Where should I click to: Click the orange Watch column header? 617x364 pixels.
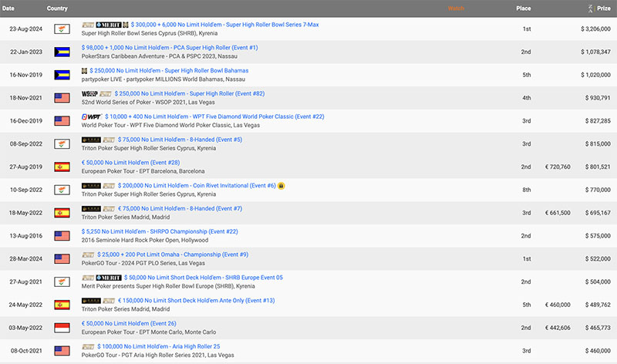[456, 8]
